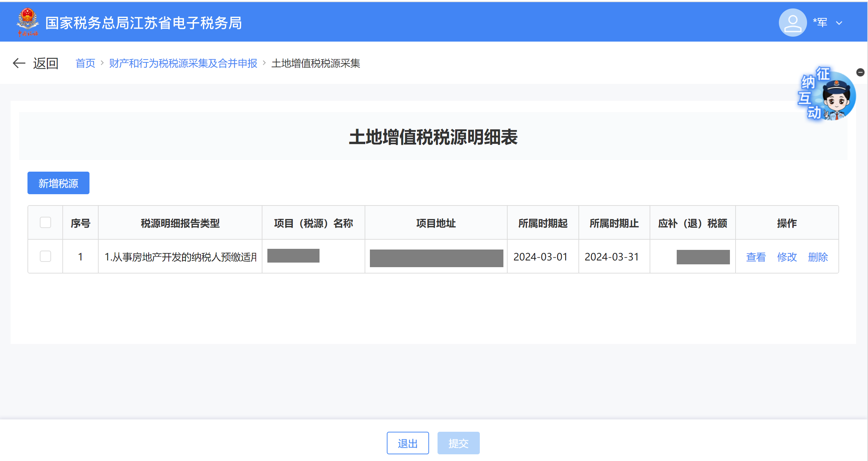Click the tax bureau emblem logo
This screenshot has height=461, width=868.
click(x=27, y=22)
